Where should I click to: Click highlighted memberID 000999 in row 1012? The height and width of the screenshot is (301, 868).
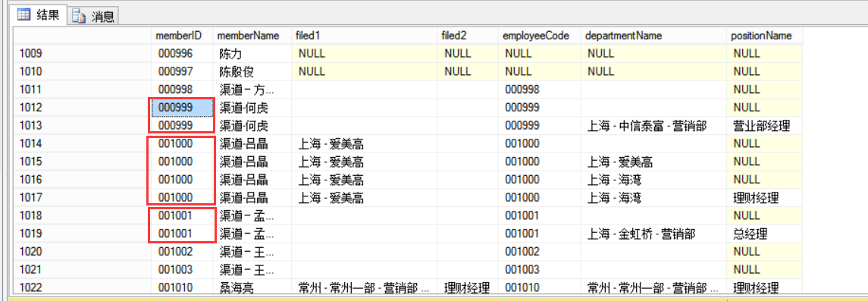182,108
